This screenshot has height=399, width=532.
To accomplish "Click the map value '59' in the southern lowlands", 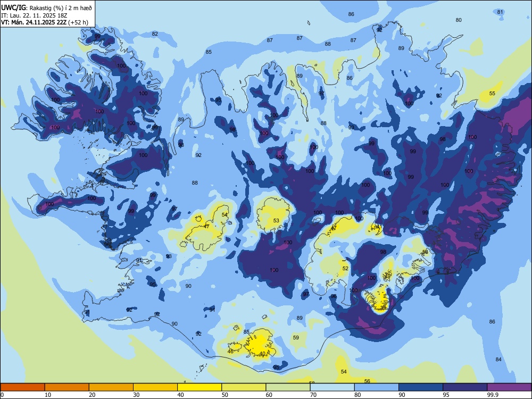I will pos(296,338).
